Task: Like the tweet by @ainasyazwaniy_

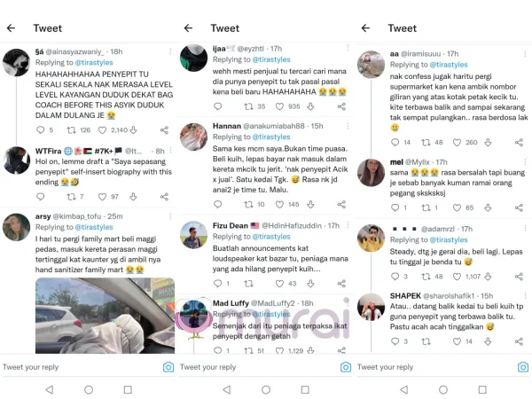Action: (x=102, y=130)
